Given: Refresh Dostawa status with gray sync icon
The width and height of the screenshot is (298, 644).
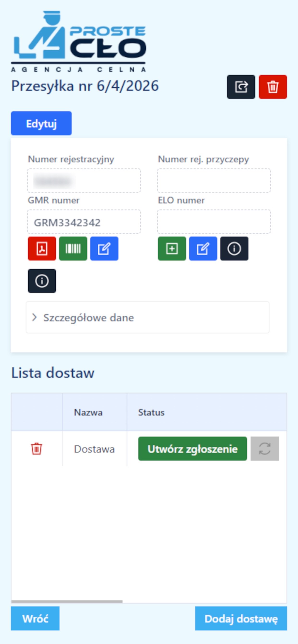Looking at the screenshot, I should (265, 448).
